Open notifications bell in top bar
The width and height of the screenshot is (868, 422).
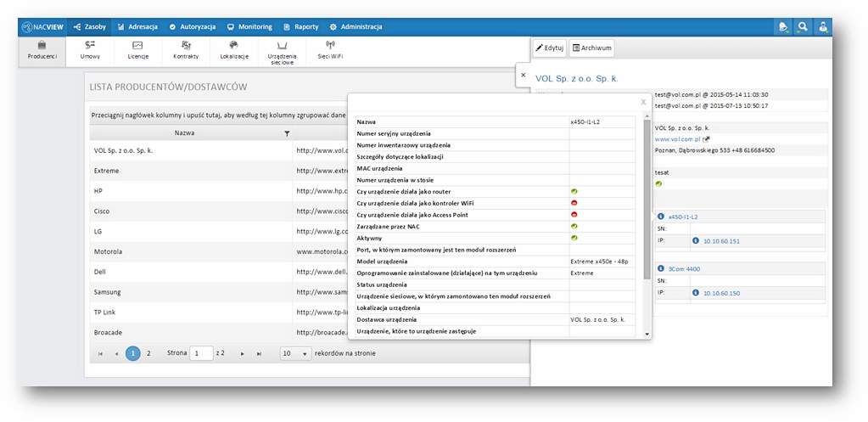click(783, 26)
